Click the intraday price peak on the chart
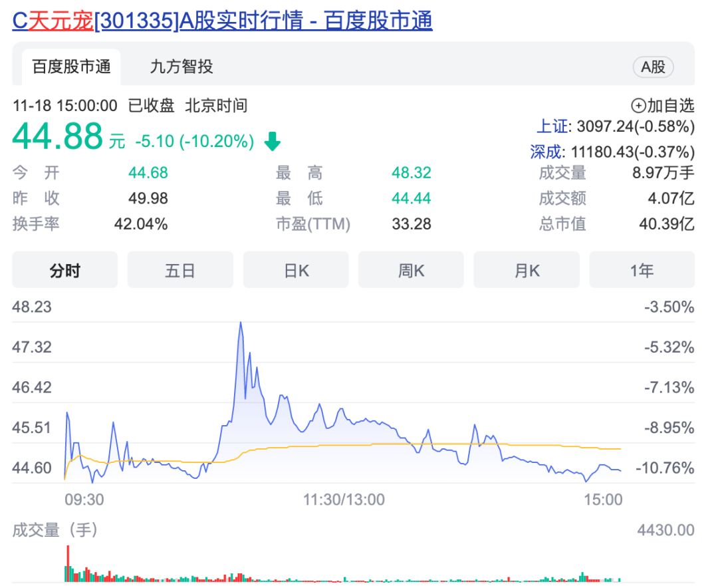 241,323
